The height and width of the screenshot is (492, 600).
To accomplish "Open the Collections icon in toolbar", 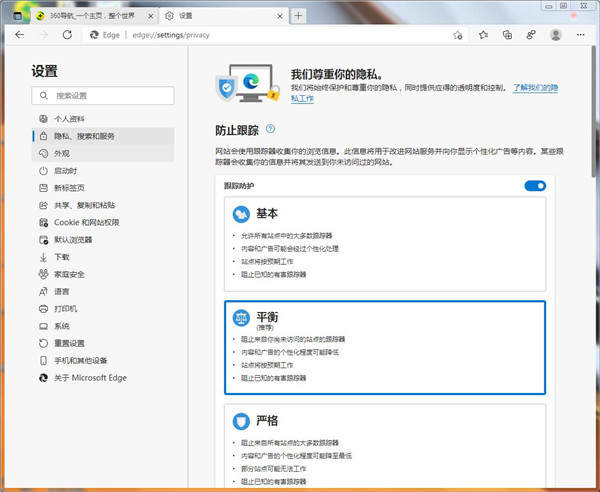I will point(507,34).
